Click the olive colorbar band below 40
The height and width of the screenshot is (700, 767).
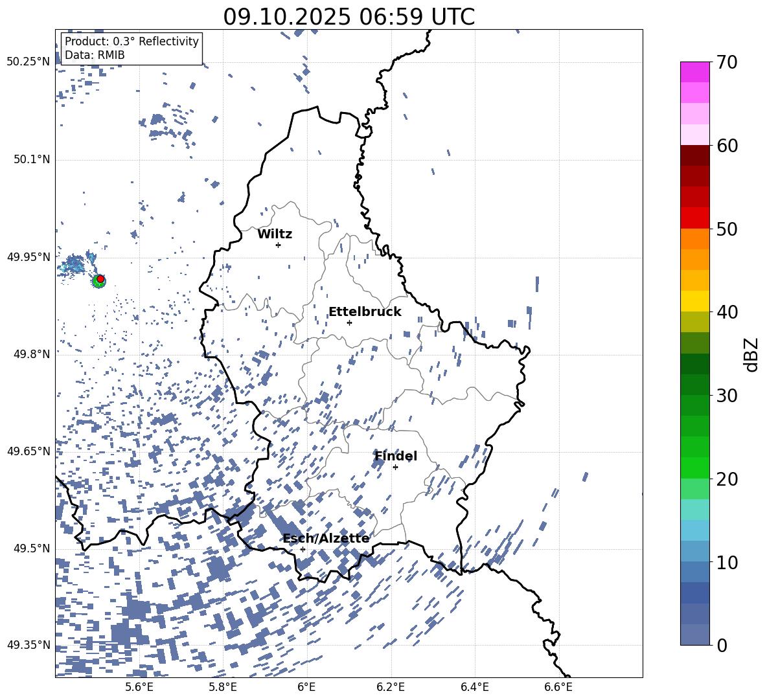pyautogui.click(x=694, y=322)
